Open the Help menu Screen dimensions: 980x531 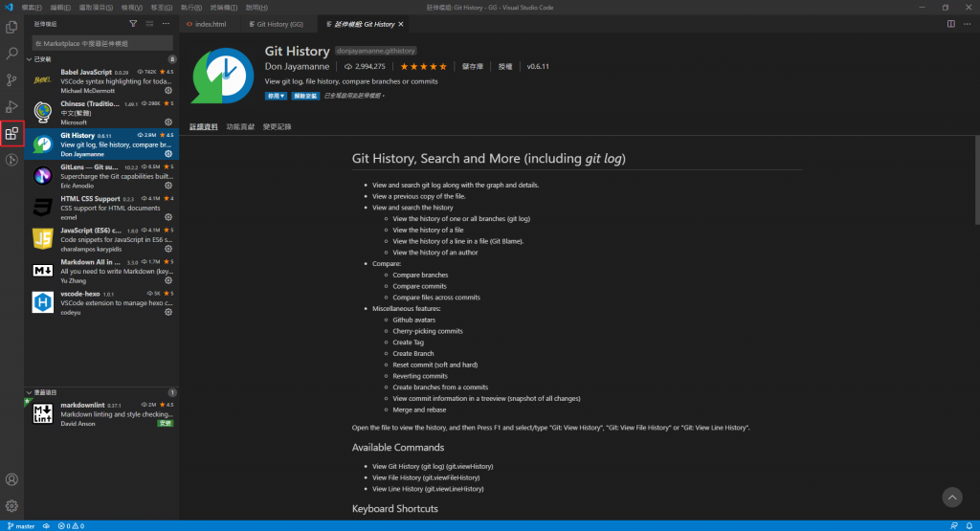coord(256,8)
